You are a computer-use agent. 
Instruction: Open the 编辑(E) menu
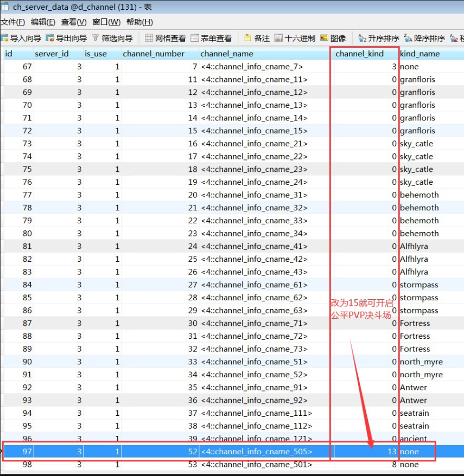[43, 22]
